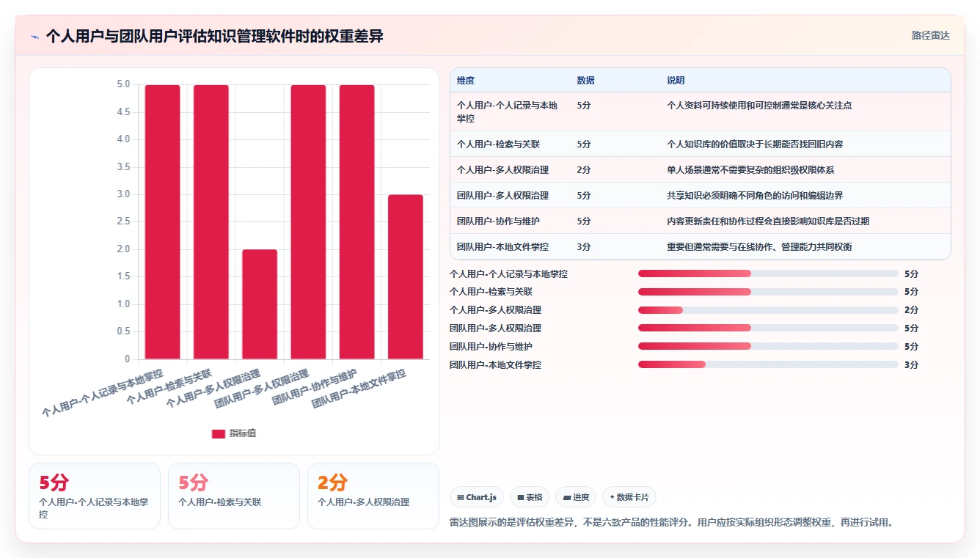Click the chart bar for 个人用户-个人记录与本地掌控
This screenshot has width=980, height=558.
(163, 222)
